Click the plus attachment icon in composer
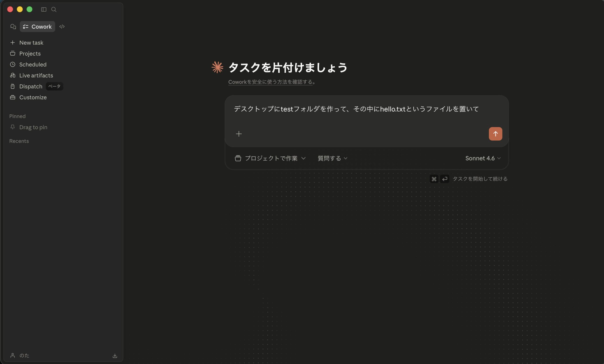The height and width of the screenshot is (364, 604). pyautogui.click(x=239, y=134)
